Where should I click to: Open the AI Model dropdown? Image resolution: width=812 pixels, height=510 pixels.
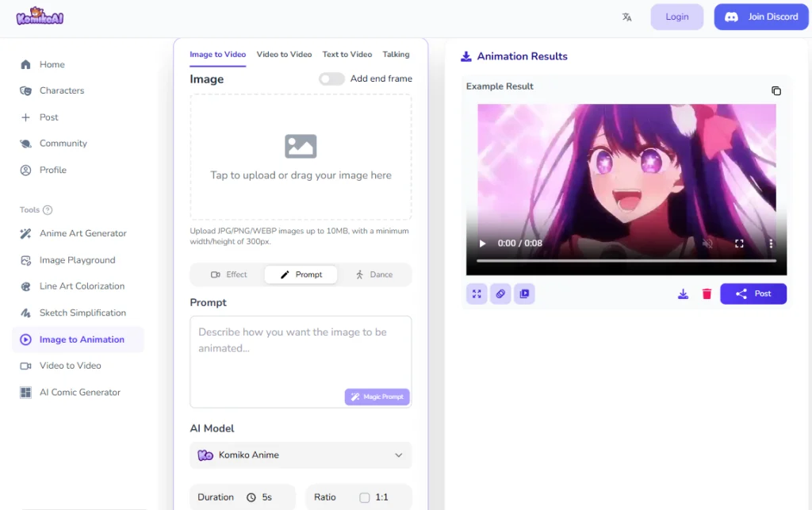point(301,455)
